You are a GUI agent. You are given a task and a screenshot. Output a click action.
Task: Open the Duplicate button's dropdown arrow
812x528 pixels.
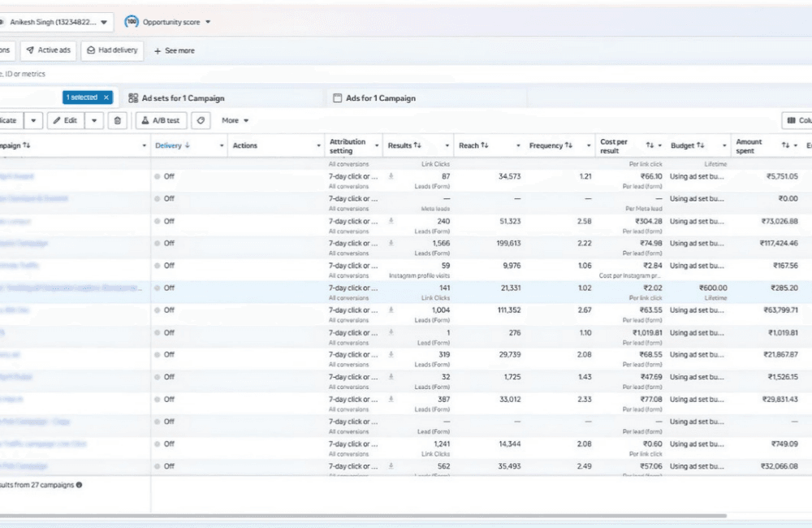point(33,120)
